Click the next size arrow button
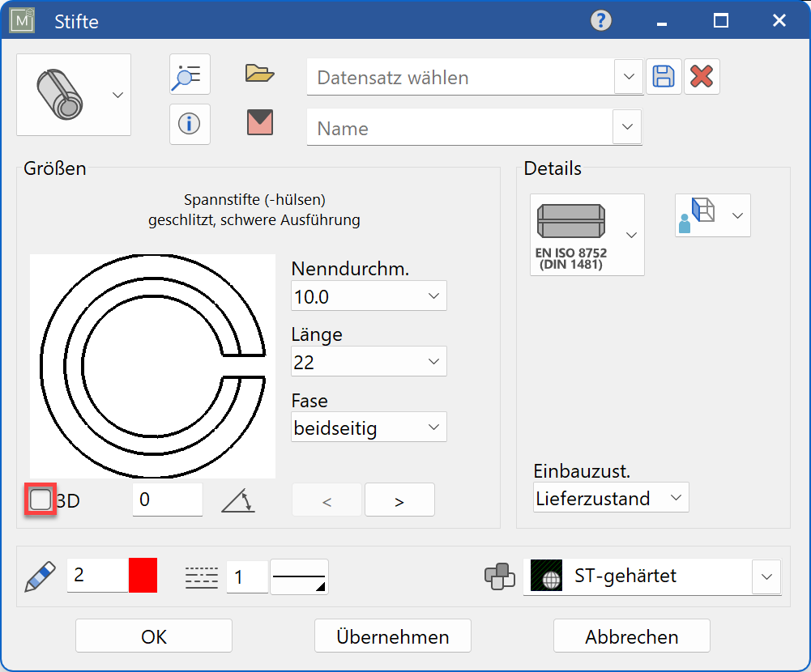This screenshot has width=811, height=672. point(399,500)
